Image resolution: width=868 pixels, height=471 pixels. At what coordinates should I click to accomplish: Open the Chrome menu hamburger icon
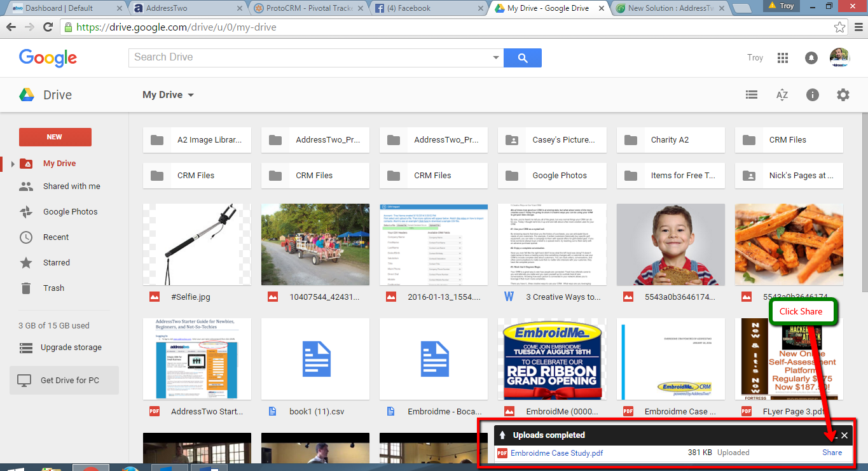click(857, 27)
